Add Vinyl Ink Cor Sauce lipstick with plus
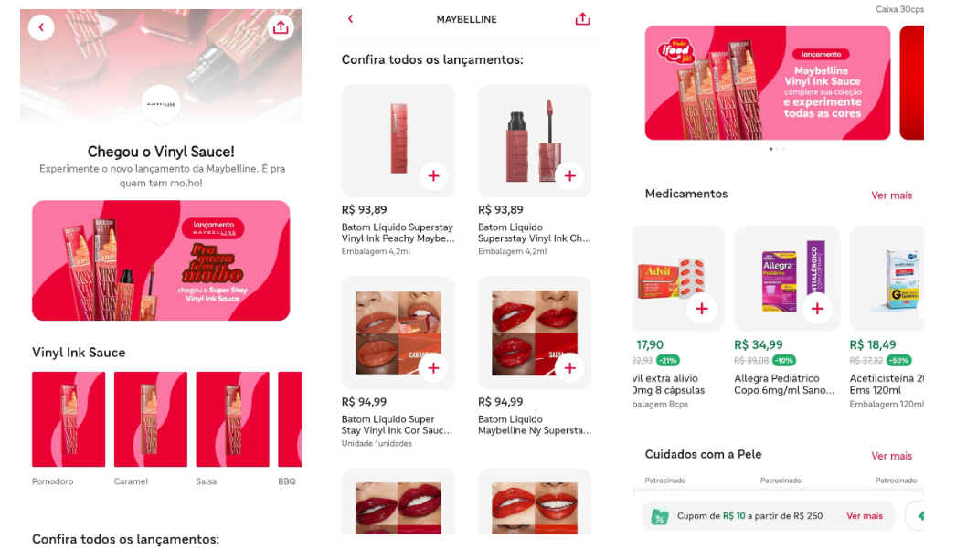956x560 pixels. click(x=433, y=368)
